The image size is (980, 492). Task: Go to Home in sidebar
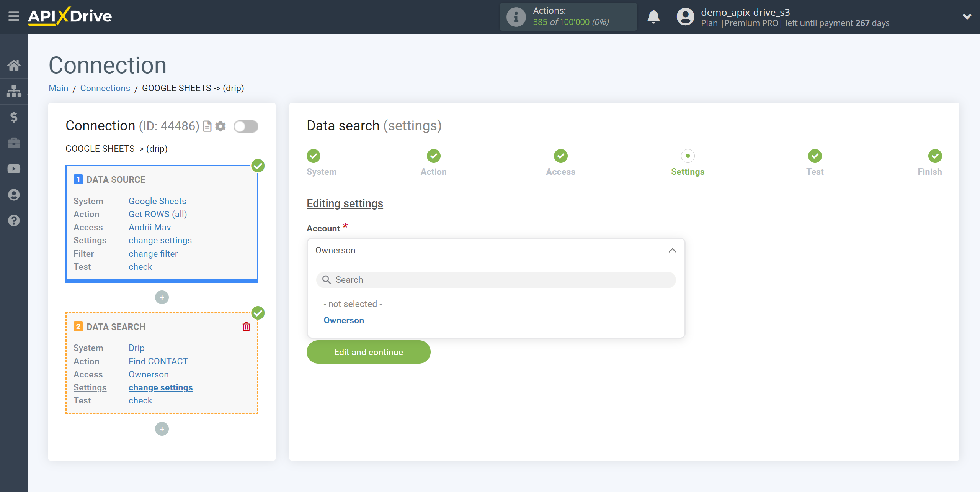tap(14, 65)
